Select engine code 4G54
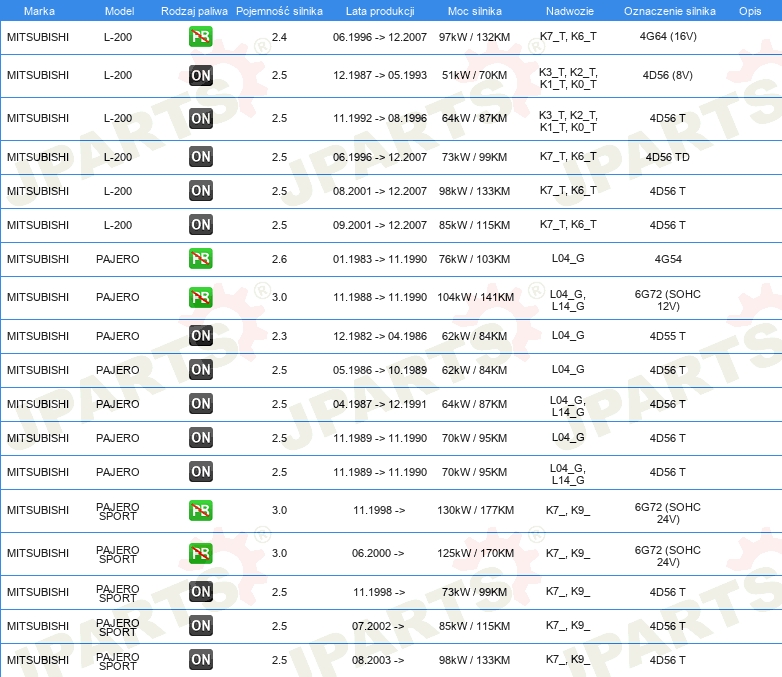 [668, 259]
